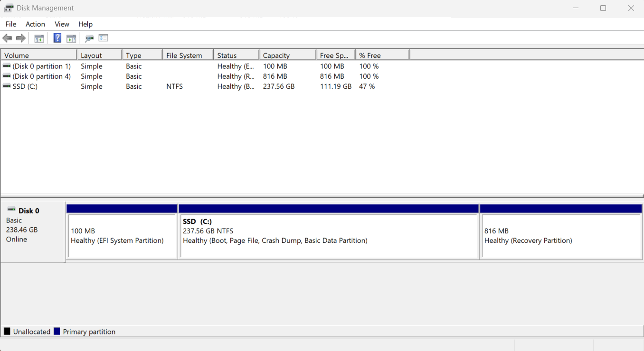Click the Disk Management title bar app icon
This screenshot has height=351, width=644.
[x=9, y=8]
